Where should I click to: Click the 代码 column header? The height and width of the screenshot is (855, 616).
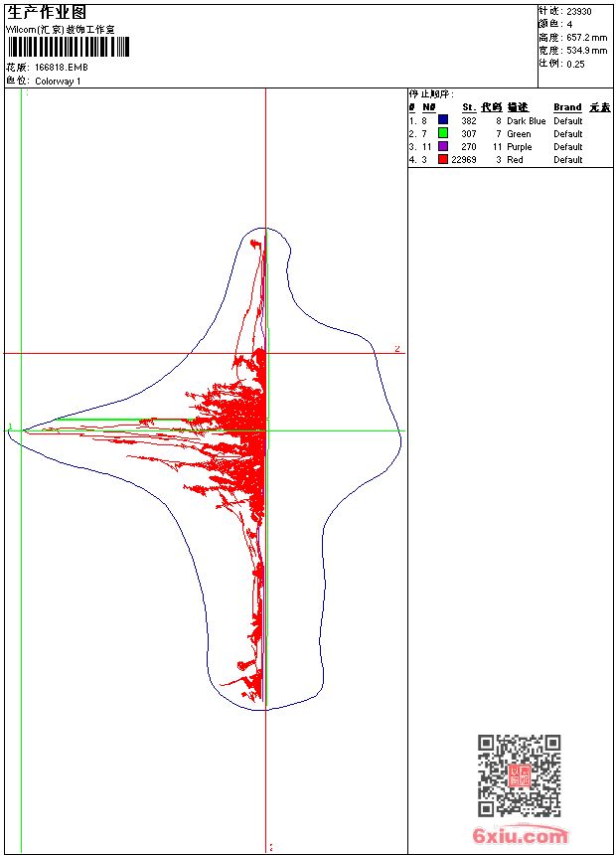[x=491, y=107]
